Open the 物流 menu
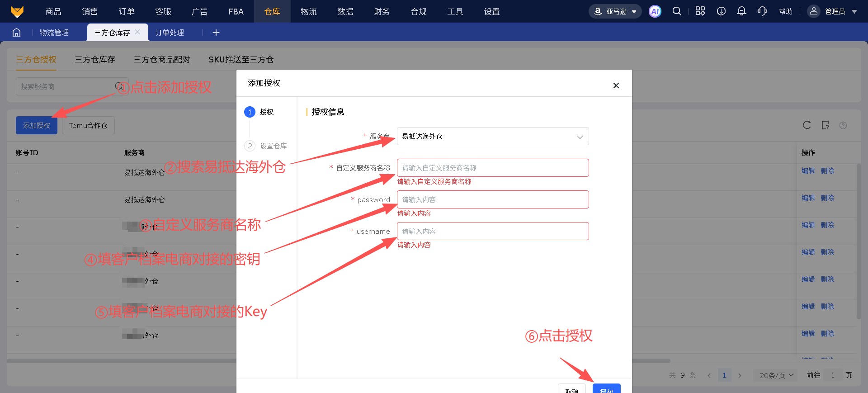Viewport: 868px width, 393px height. tap(309, 11)
